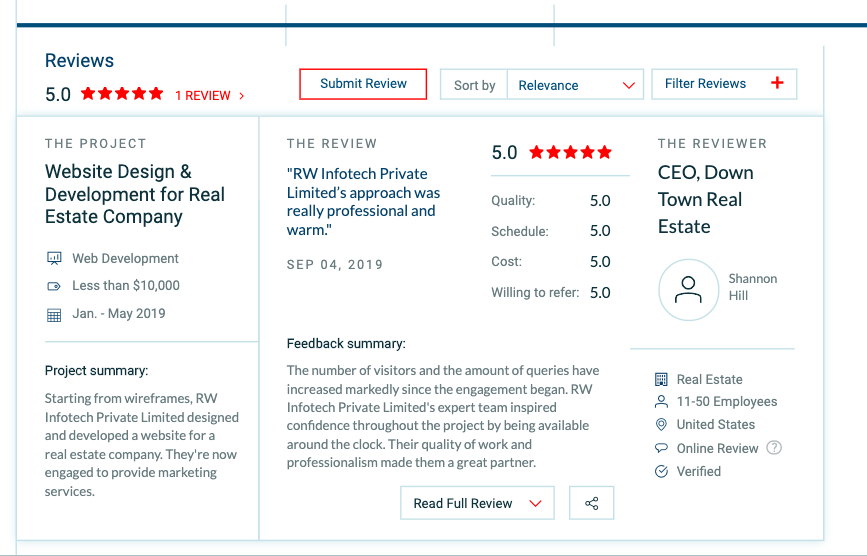Expand Read Full Review
The height and width of the screenshot is (556, 867).
click(477, 503)
